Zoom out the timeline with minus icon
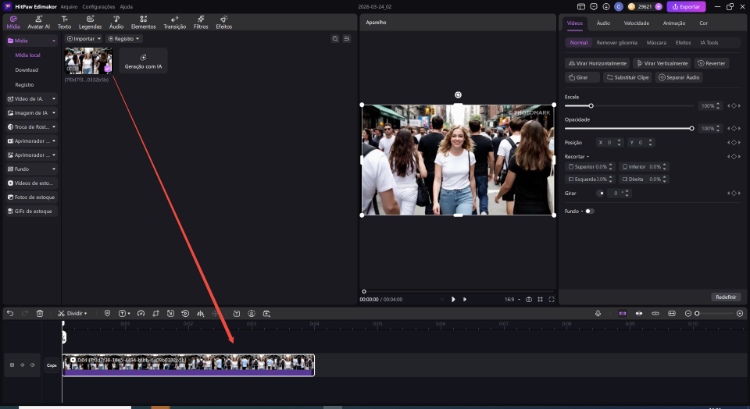This screenshot has width=750, height=409. pos(688,313)
